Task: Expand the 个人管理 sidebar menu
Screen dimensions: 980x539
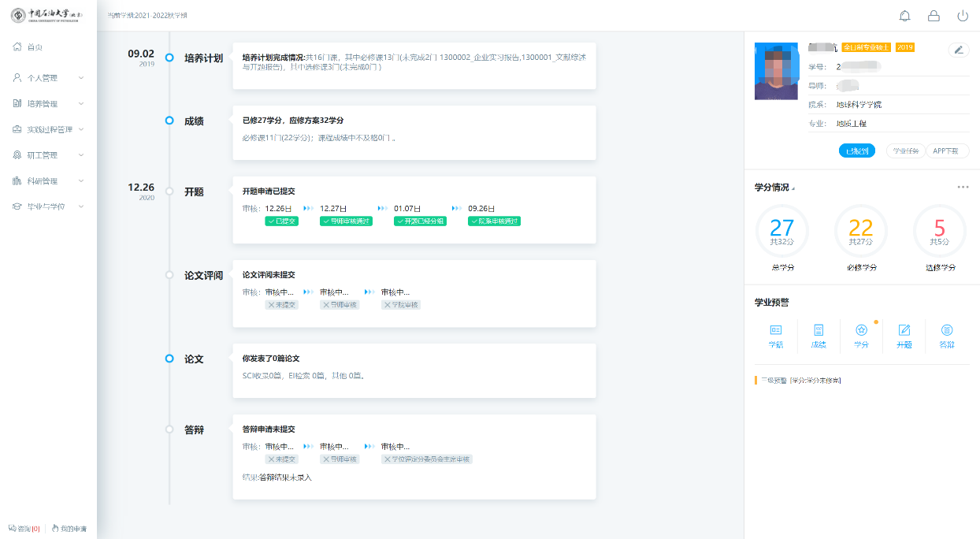Action: click(47, 78)
